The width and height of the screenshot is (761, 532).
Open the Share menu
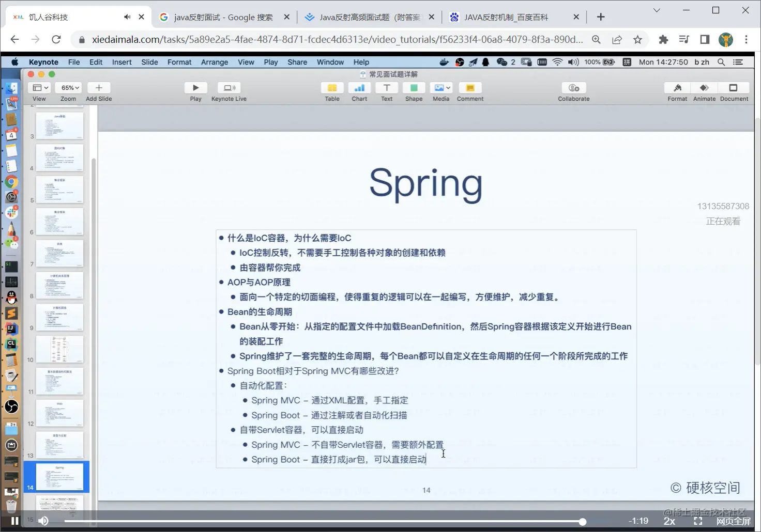tap(297, 62)
